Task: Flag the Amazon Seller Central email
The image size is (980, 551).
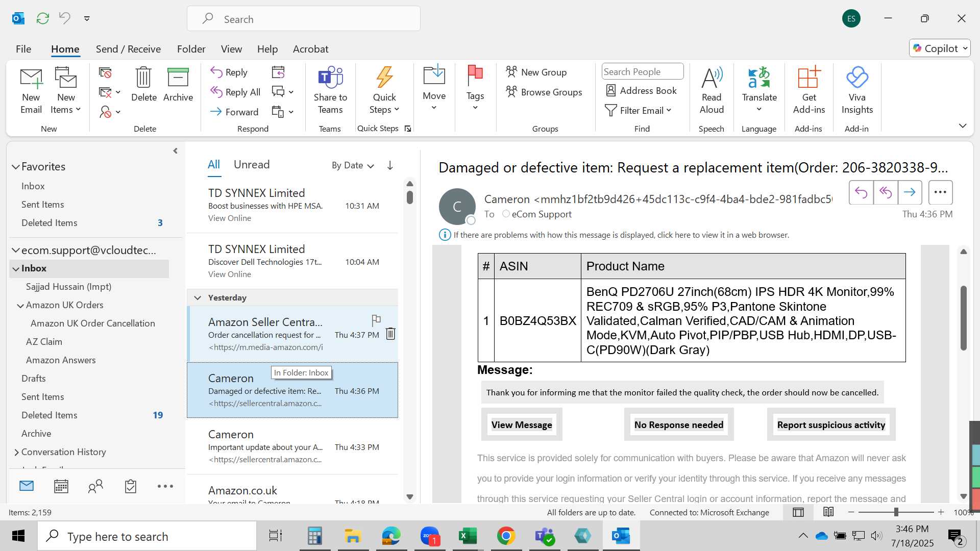Action: point(376,320)
